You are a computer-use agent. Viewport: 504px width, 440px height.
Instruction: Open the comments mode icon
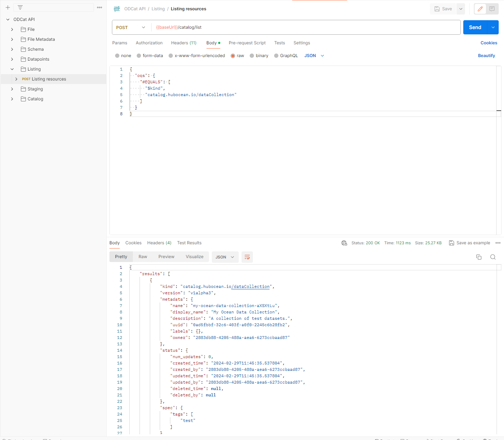(492, 9)
